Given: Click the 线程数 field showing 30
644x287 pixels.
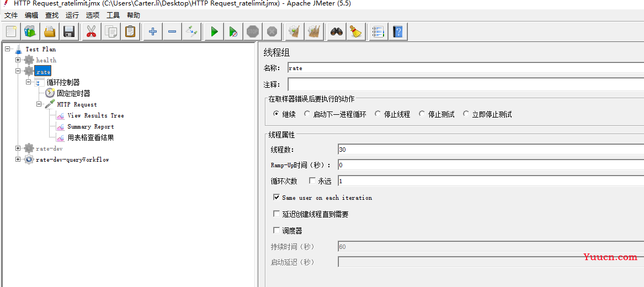Looking at the screenshot, I should [491, 150].
